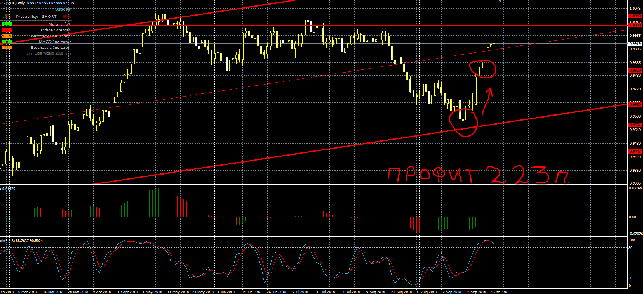This screenshot has width=644, height=294.
Task: Click the 1.0000 red price label
Action: (635, 25)
